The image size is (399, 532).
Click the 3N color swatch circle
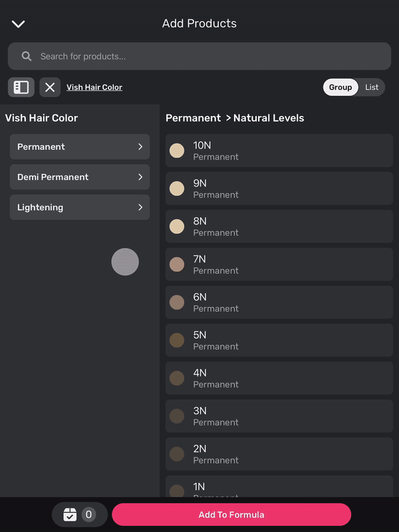click(177, 416)
